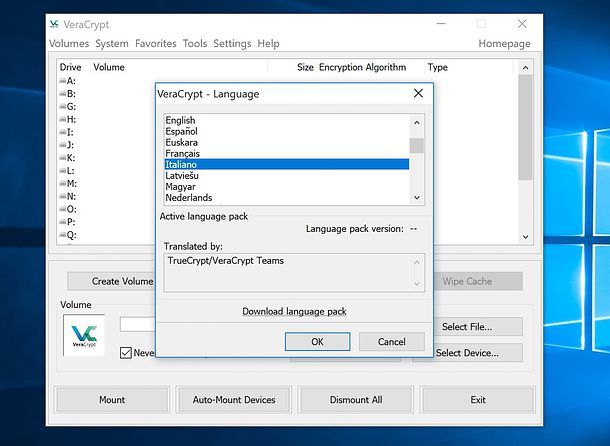The width and height of the screenshot is (610, 446).
Task: Select drive H: icon in list
Action: [62, 120]
